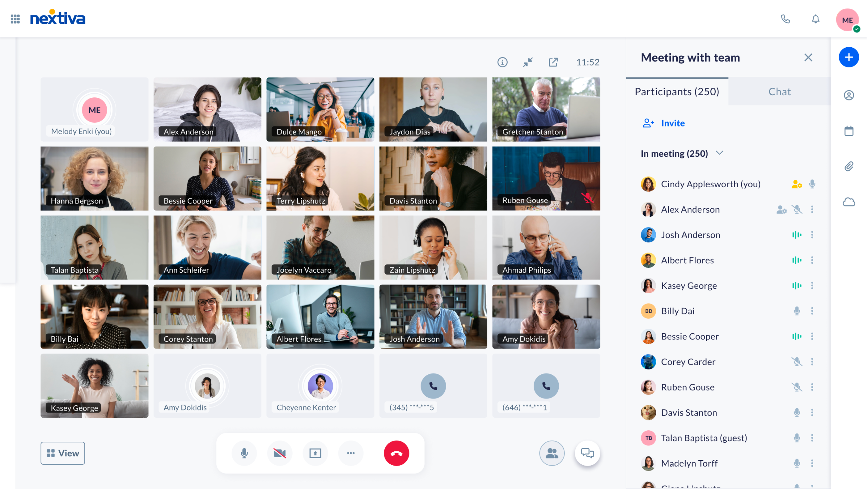868x490 pixels.
Task: Click the three-dot menu next to Corey Carder
Action: pos(812,362)
